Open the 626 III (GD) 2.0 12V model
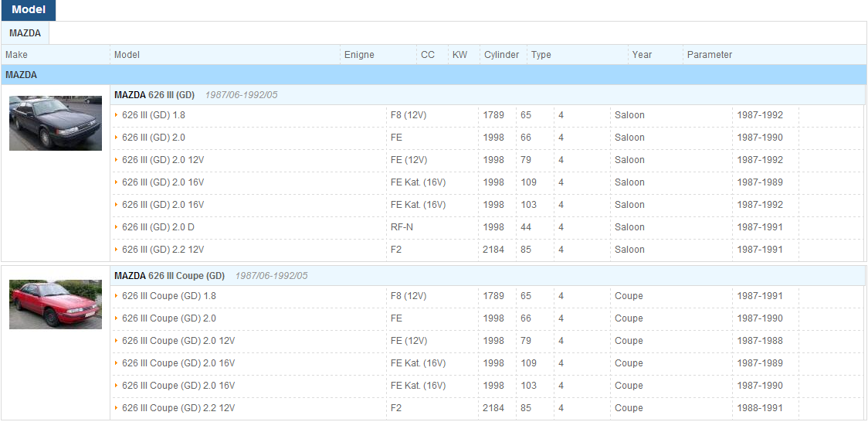 coord(163,160)
